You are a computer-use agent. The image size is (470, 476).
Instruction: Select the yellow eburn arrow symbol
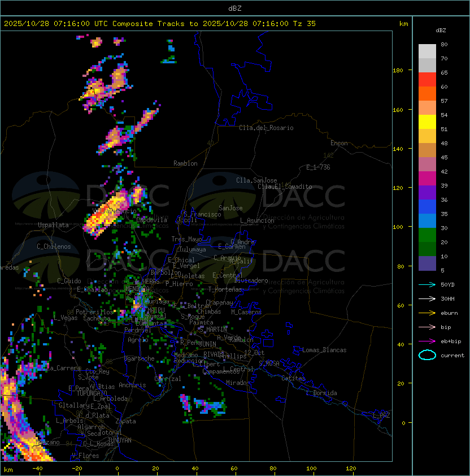tap(427, 313)
